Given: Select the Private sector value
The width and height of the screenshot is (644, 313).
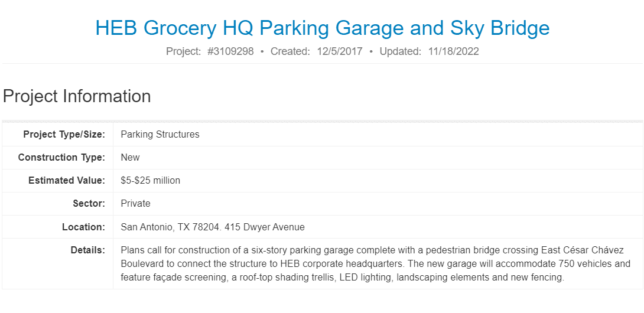Looking at the screenshot, I should 135,204.
